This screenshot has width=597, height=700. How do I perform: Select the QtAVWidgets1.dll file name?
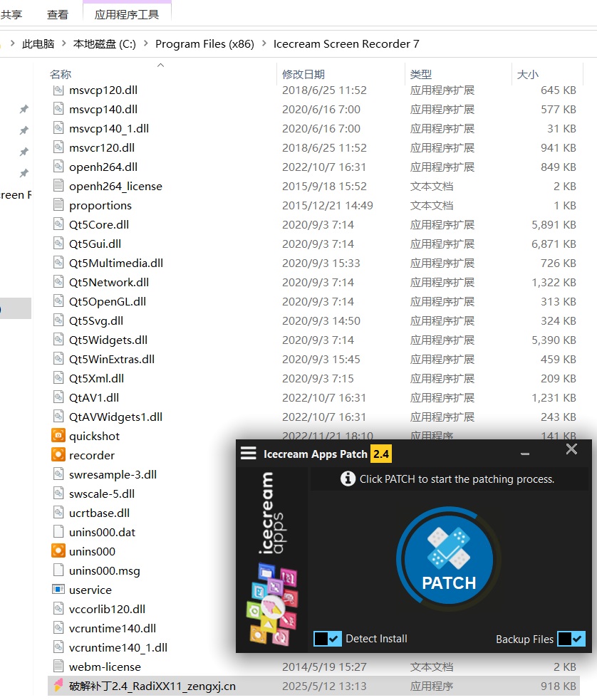(x=115, y=417)
